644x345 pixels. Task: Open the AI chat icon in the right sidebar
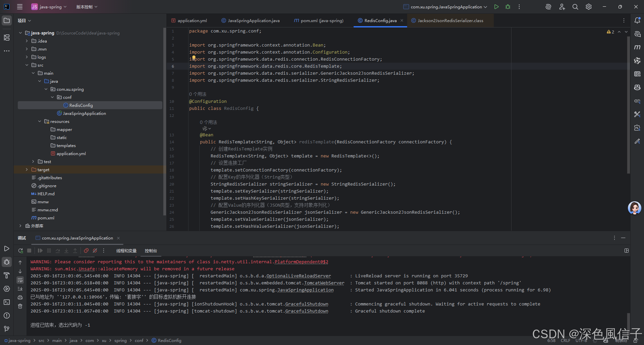tap(637, 34)
